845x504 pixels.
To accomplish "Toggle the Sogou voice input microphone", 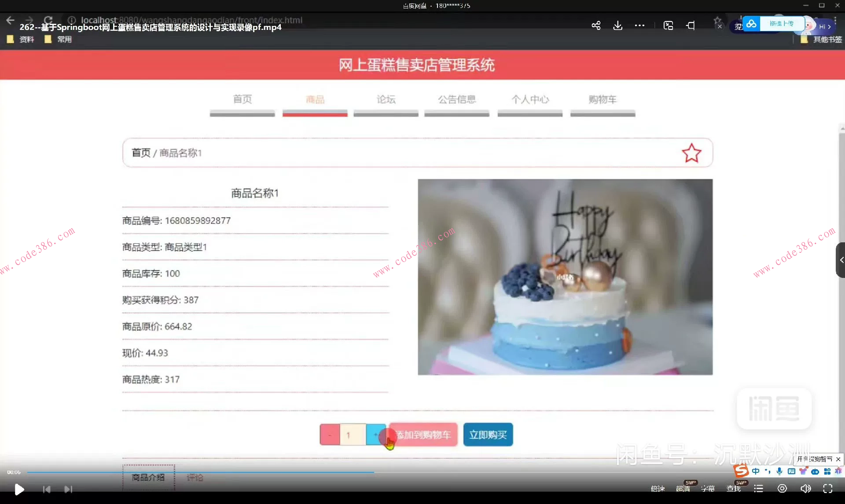I will (x=779, y=471).
